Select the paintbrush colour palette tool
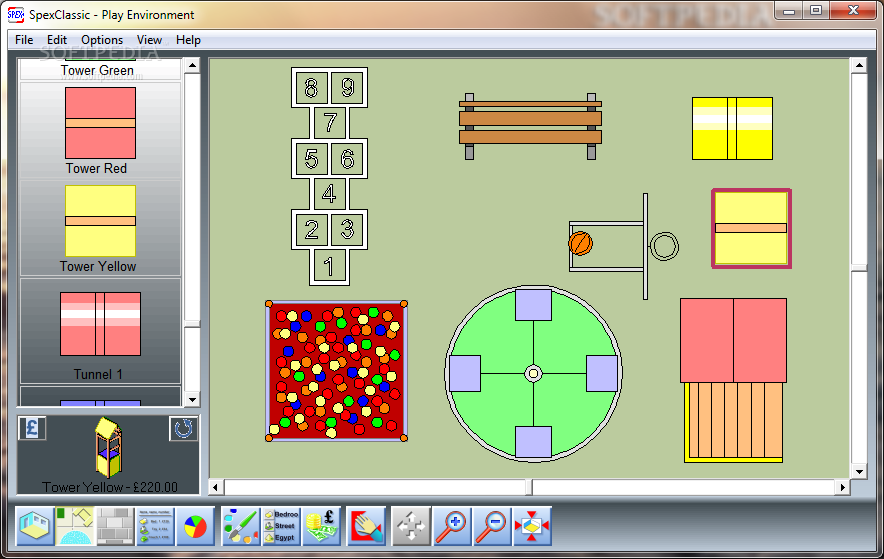 (241, 526)
